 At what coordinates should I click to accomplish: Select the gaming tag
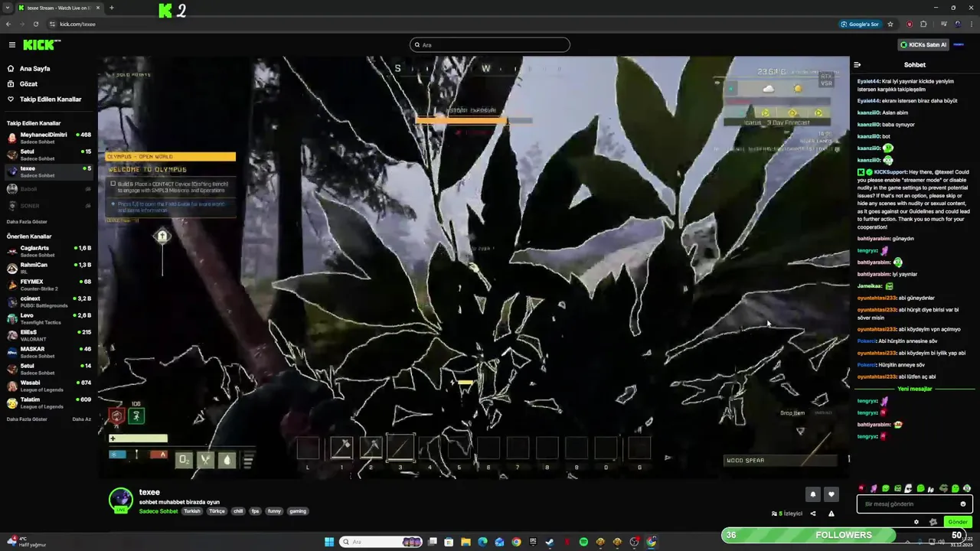(298, 511)
